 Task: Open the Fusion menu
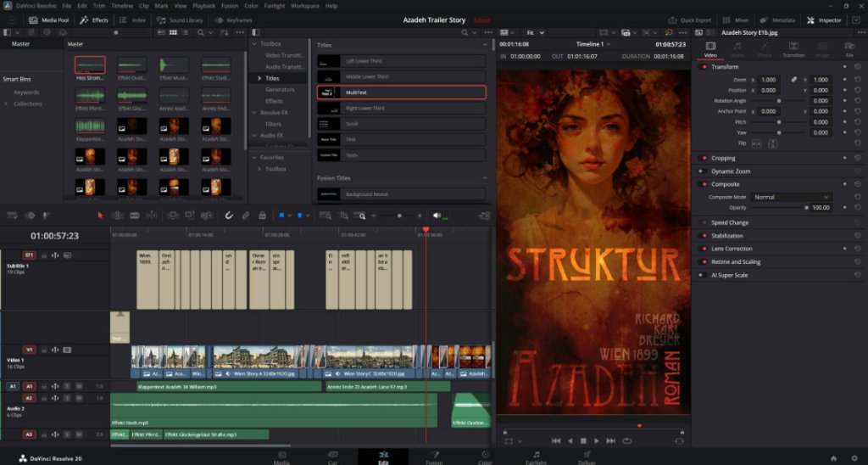point(229,6)
